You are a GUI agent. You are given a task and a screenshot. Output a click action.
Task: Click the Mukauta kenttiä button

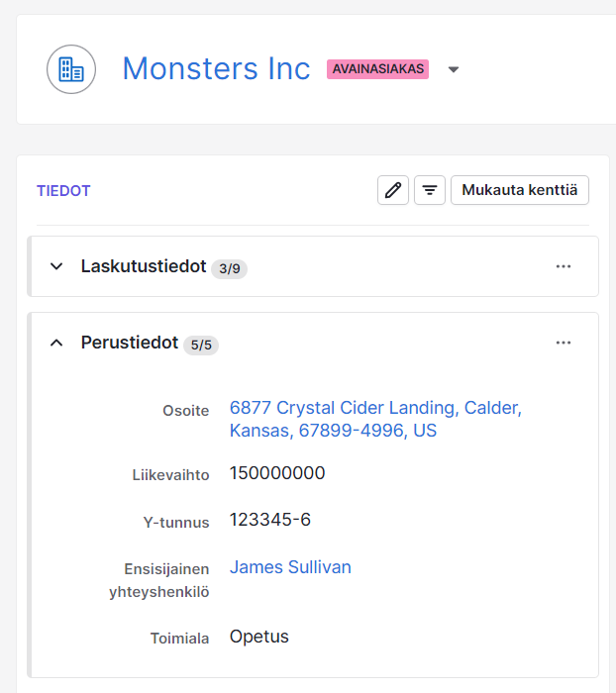pos(519,190)
